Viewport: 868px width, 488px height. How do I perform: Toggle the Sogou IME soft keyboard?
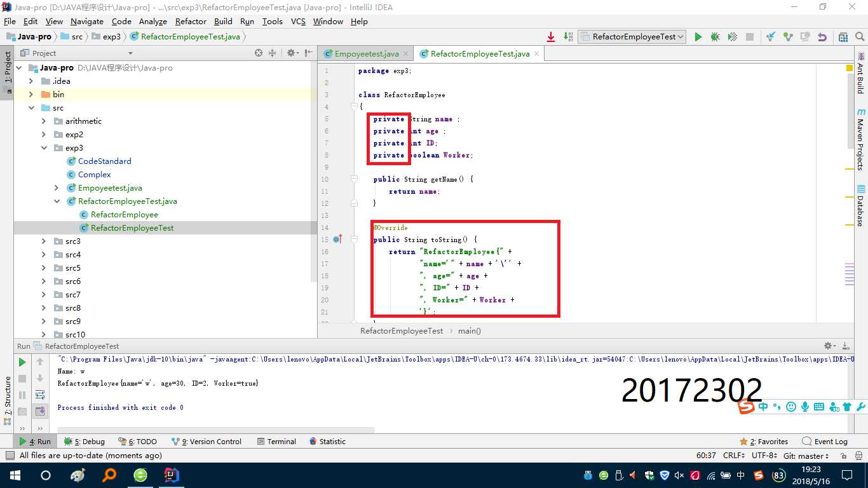[x=819, y=407]
